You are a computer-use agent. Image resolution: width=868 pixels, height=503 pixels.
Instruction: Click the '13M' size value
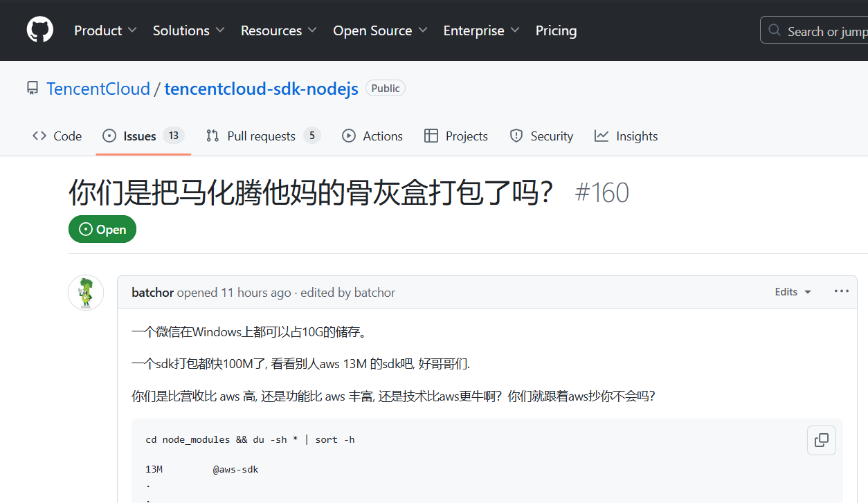(x=154, y=469)
